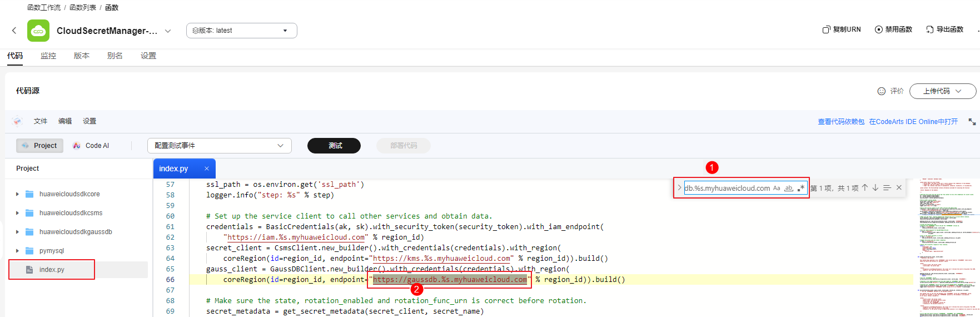980x317 pixels.
Task: Click the 部署代码 button
Action: coord(404,146)
